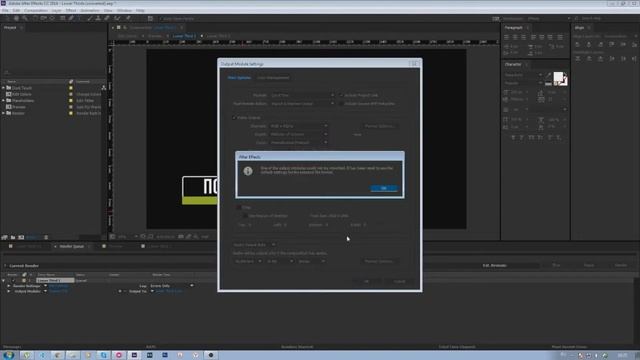Select the Eraser tool in toolbar
Screen dimensions: 640x360
pos(107,18)
